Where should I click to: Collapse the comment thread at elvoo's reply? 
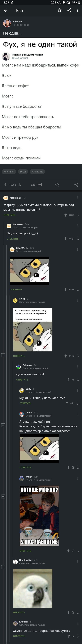coord(3,355)
